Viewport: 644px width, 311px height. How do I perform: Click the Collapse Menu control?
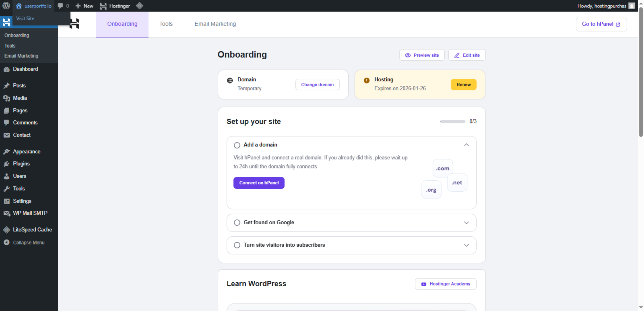click(x=28, y=242)
